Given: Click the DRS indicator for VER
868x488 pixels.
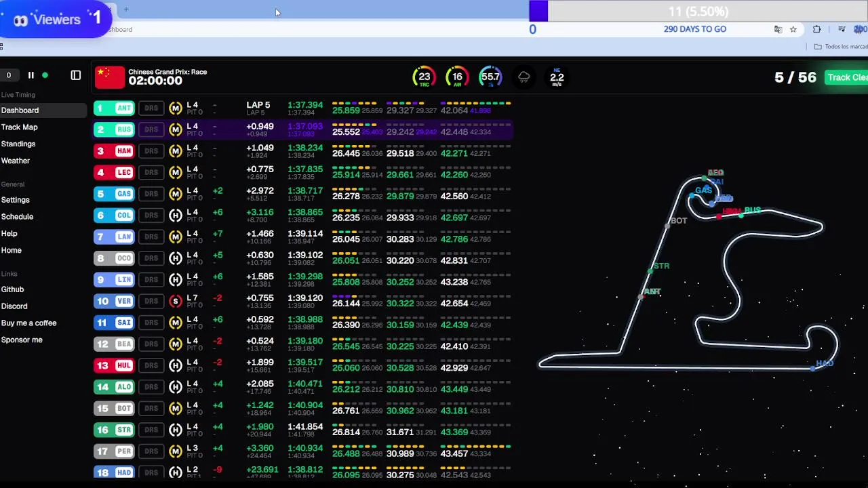Looking at the screenshot, I should (151, 302).
